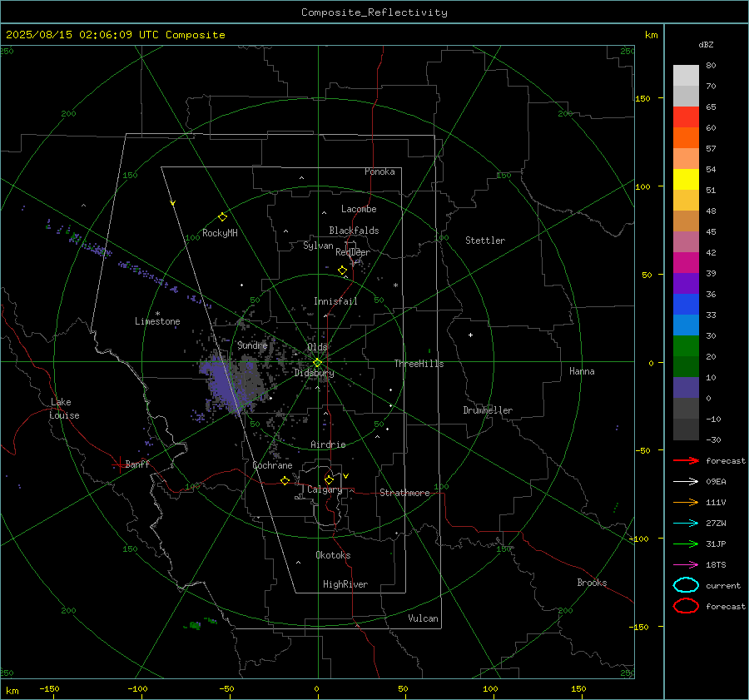Click the asterisk marker above Limestone
This screenshot has width=749, height=700.
157,314
